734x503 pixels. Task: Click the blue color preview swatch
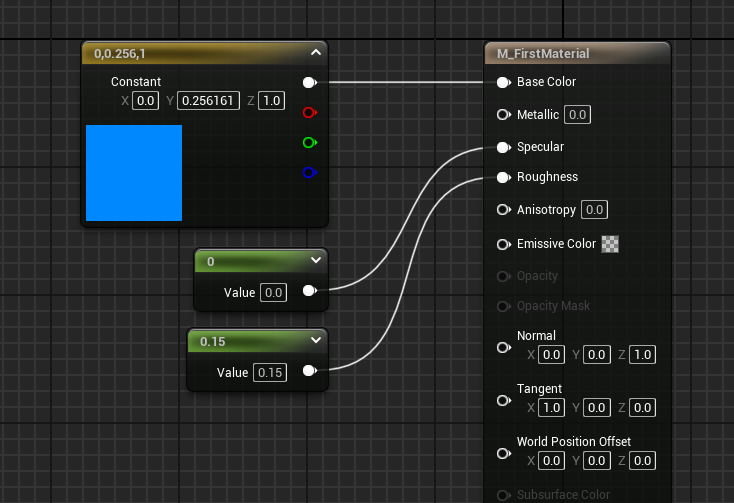[134, 173]
